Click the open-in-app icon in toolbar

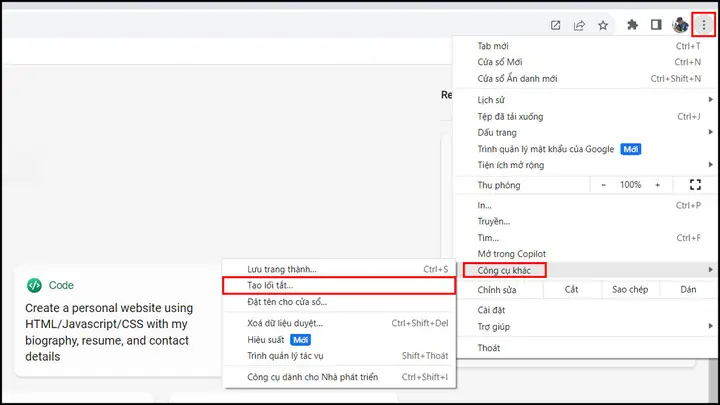click(556, 25)
